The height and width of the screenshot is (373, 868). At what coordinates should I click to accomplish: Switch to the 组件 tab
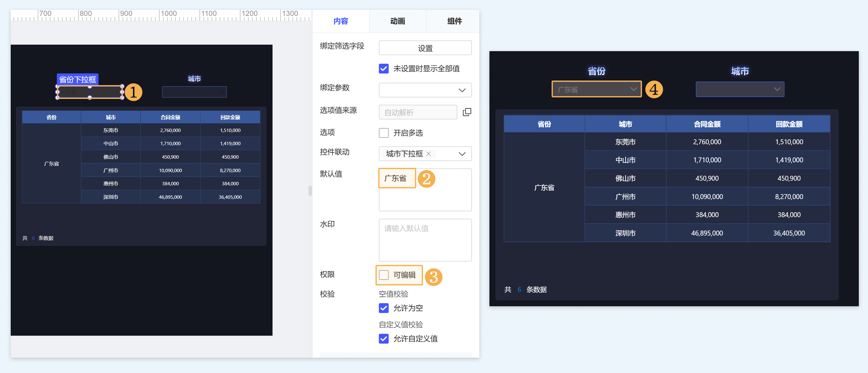pyautogui.click(x=454, y=21)
